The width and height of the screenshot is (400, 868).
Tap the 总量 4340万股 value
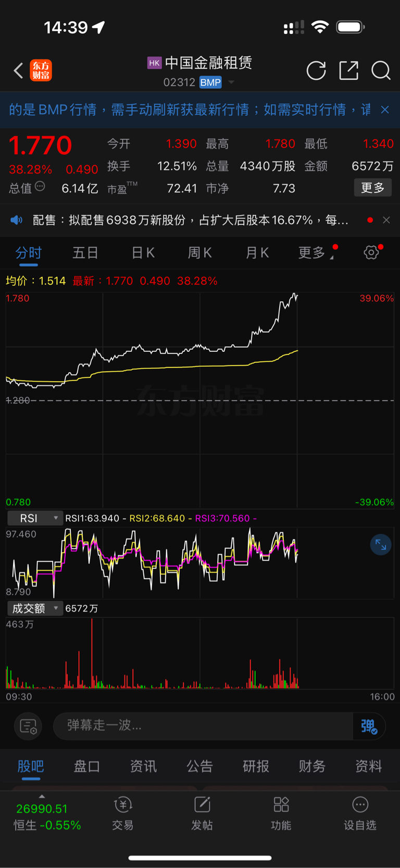[268, 166]
